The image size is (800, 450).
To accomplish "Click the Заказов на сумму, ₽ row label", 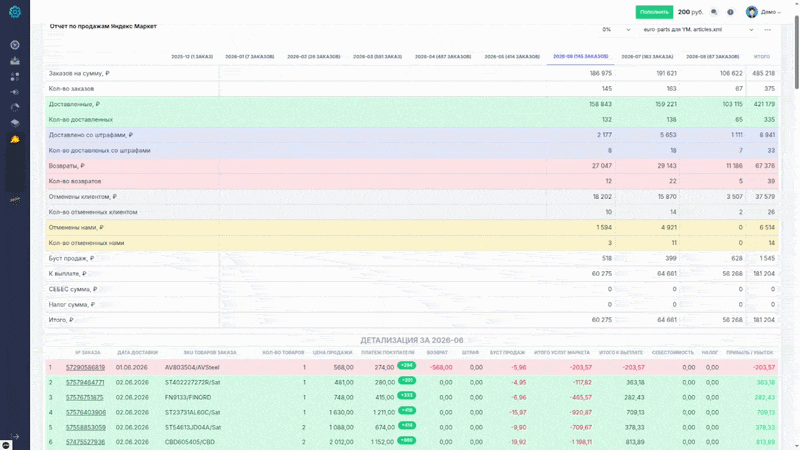I will (x=79, y=73).
